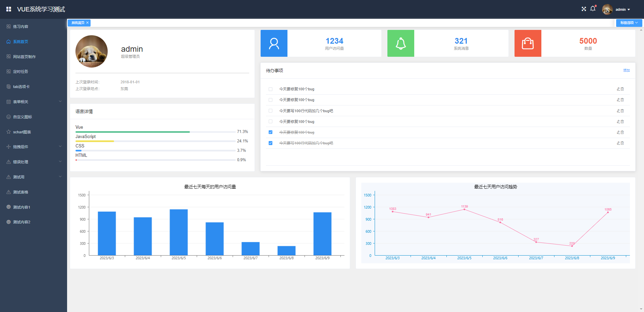Image resolution: width=644 pixels, height=312 pixels.
Task: Click the large admin profile photo
Action: (x=92, y=51)
